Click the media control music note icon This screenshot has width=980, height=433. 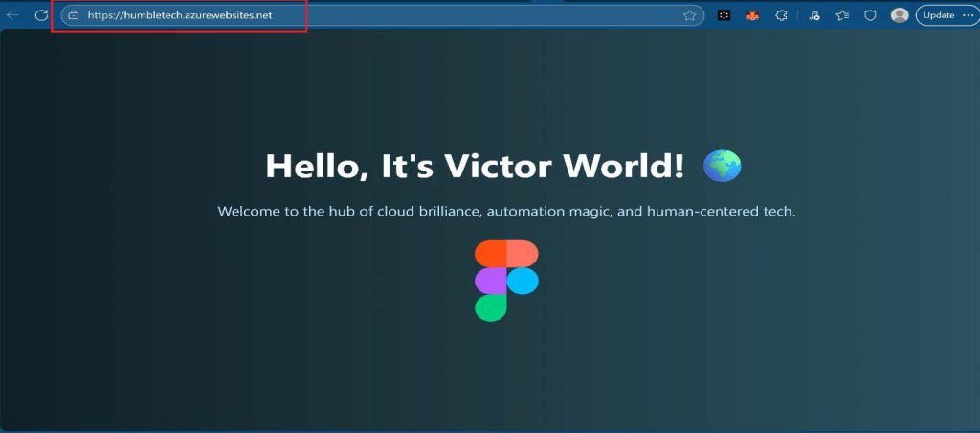click(x=813, y=15)
